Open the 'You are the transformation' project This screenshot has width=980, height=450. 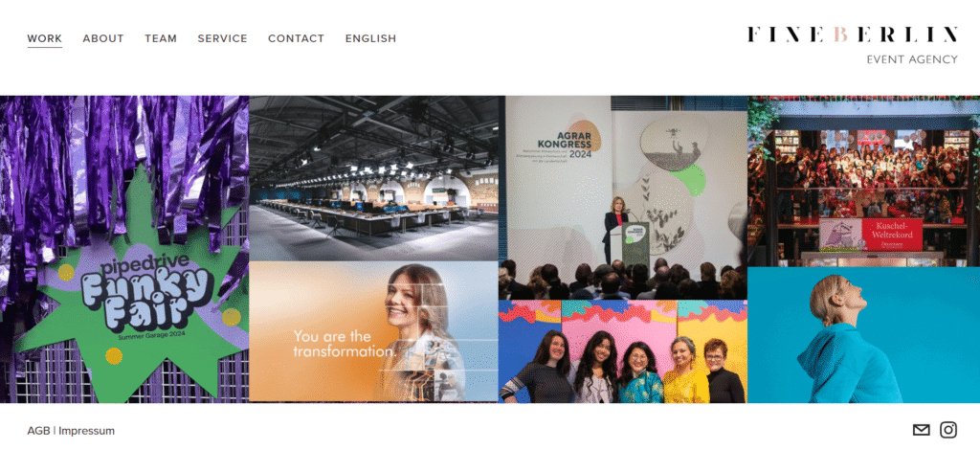click(x=374, y=331)
